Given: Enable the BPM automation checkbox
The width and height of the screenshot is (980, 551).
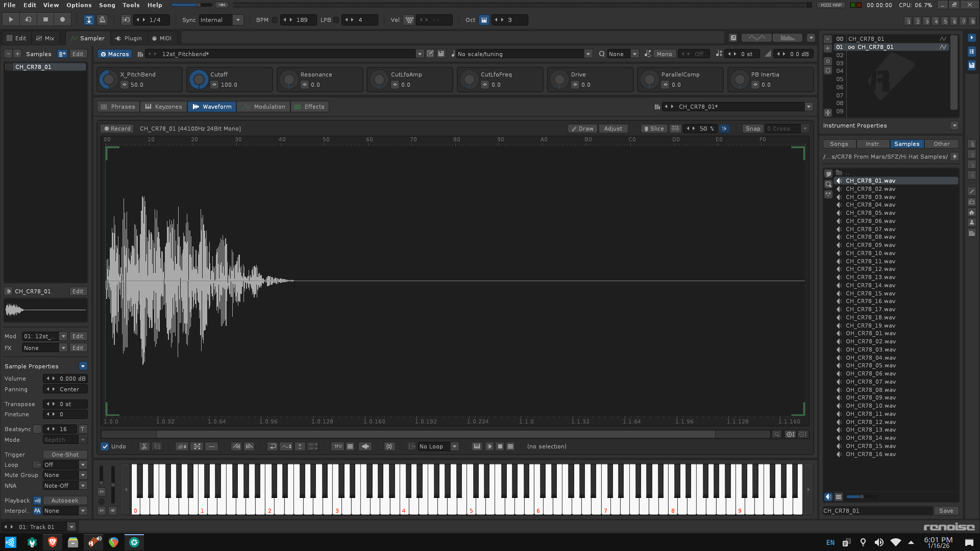Looking at the screenshot, I should pos(275,20).
